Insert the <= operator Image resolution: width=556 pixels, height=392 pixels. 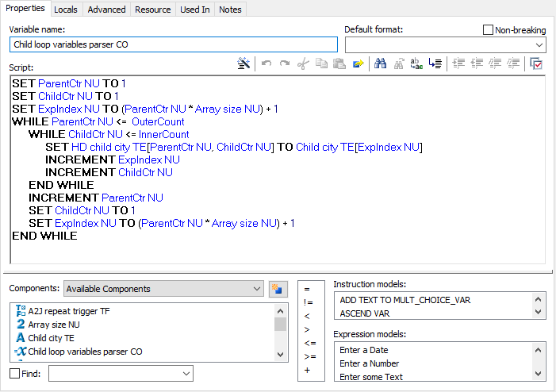click(x=310, y=343)
